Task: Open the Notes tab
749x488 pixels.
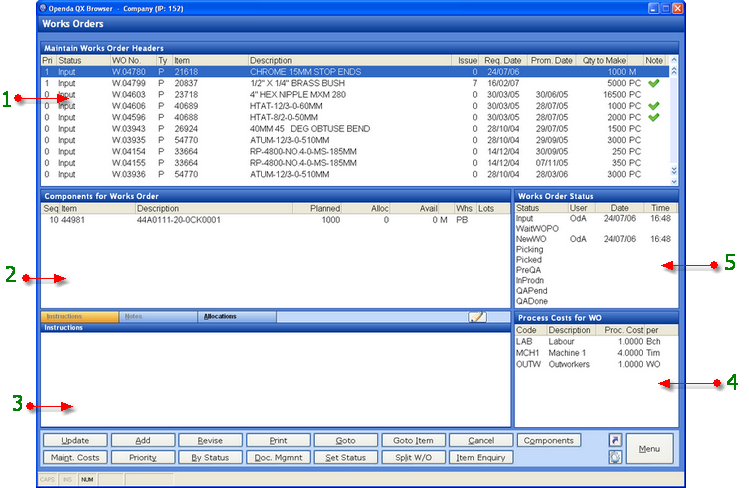Action: pyautogui.click(x=158, y=317)
